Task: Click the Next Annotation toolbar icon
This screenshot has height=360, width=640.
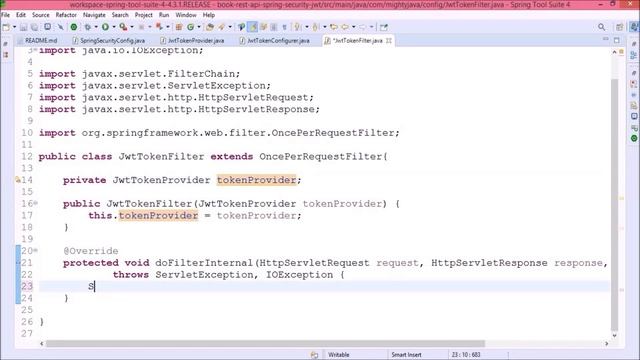Action: 298,27
